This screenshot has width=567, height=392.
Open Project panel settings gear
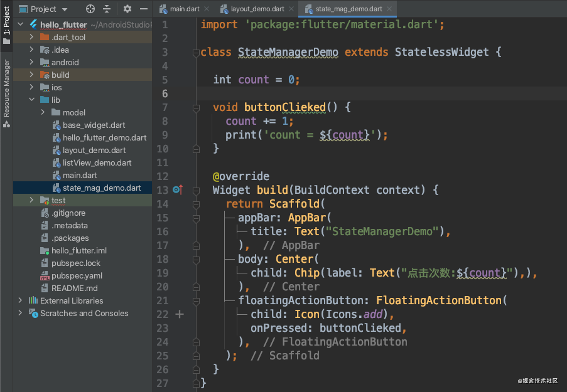127,9
